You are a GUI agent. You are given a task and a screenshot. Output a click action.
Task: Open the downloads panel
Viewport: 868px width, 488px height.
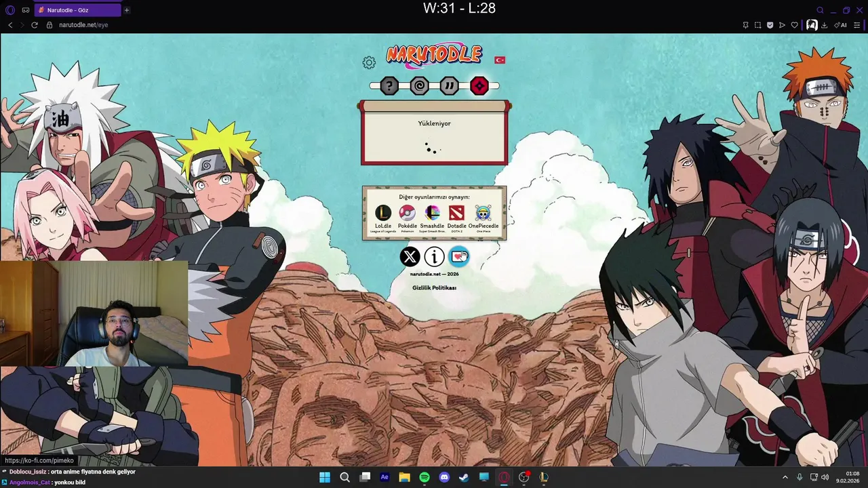[x=824, y=25]
